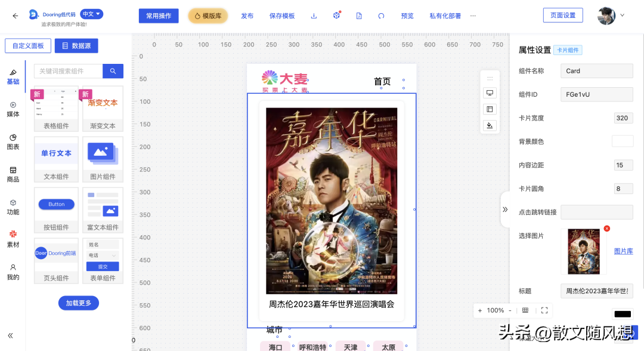
Task: Open the 背景颜色 color swatch
Action: [622, 141]
